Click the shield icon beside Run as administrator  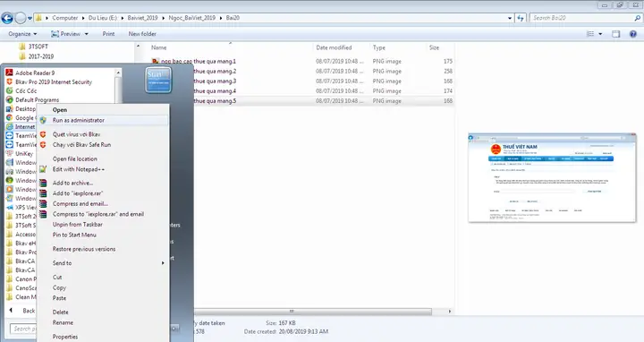point(43,121)
